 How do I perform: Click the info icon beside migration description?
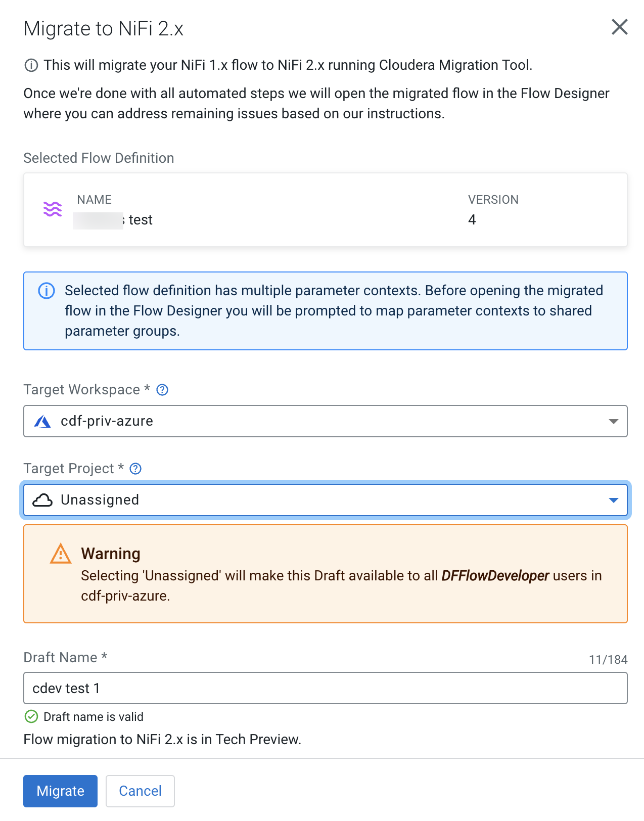(31, 65)
